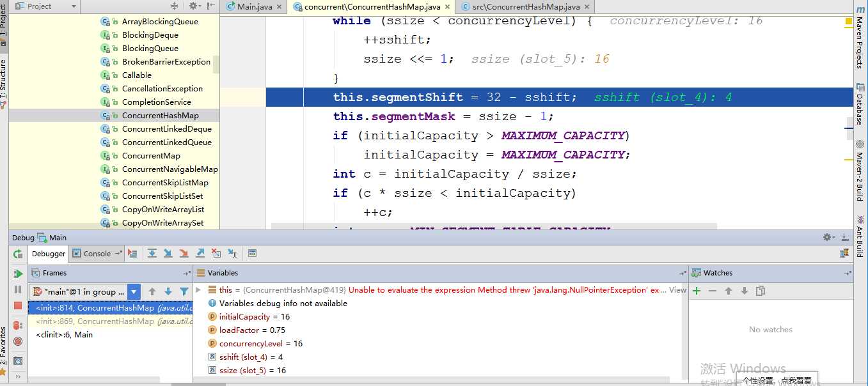868x386 pixels.
Task: Hide the Debug tool window with the hide icon
Action: coord(846,237)
